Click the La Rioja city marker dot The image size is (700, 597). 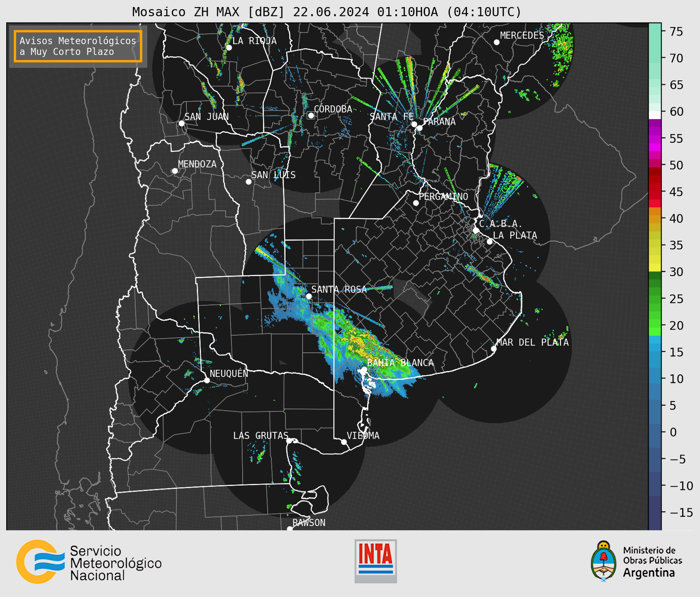pos(229,48)
